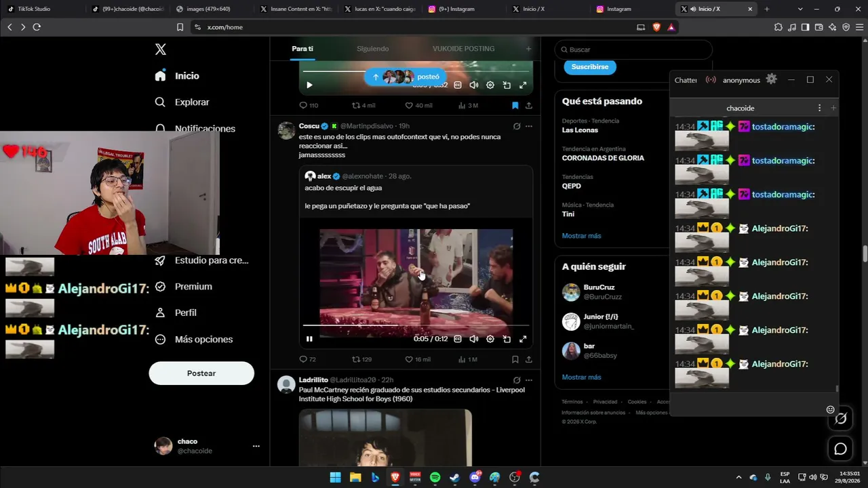This screenshot has width=868, height=488.
Task: Open Perfil in the sidebar
Action: pyautogui.click(x=176, y=313)
